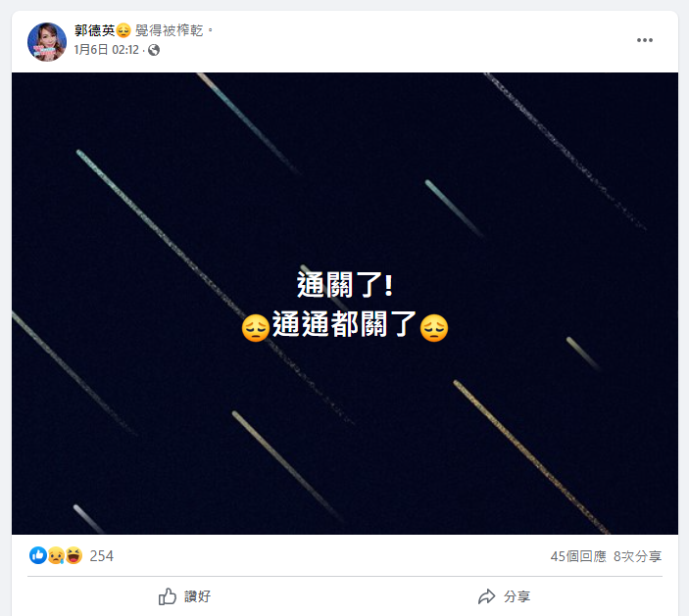Click the crying sad reaction icon

[56, 555]
